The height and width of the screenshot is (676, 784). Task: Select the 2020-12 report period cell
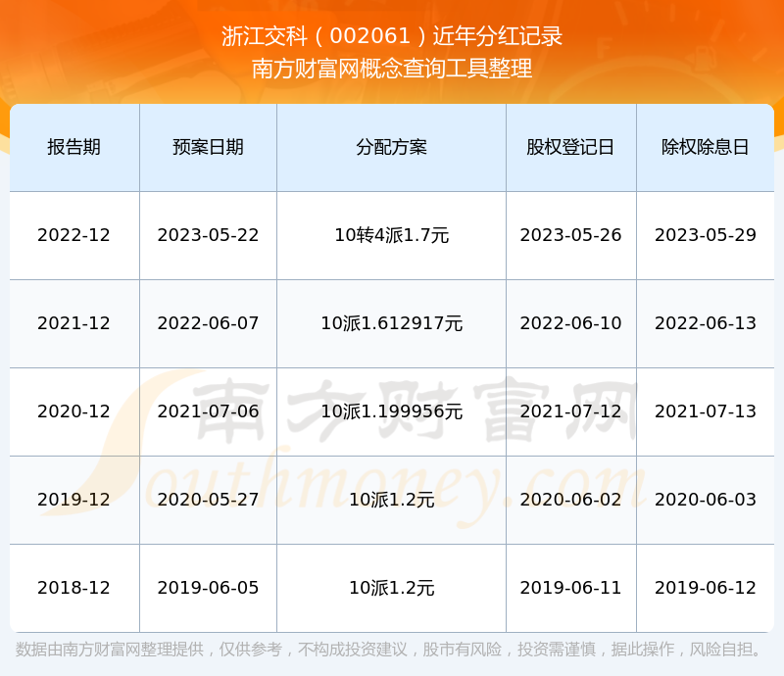click(74, 411)
